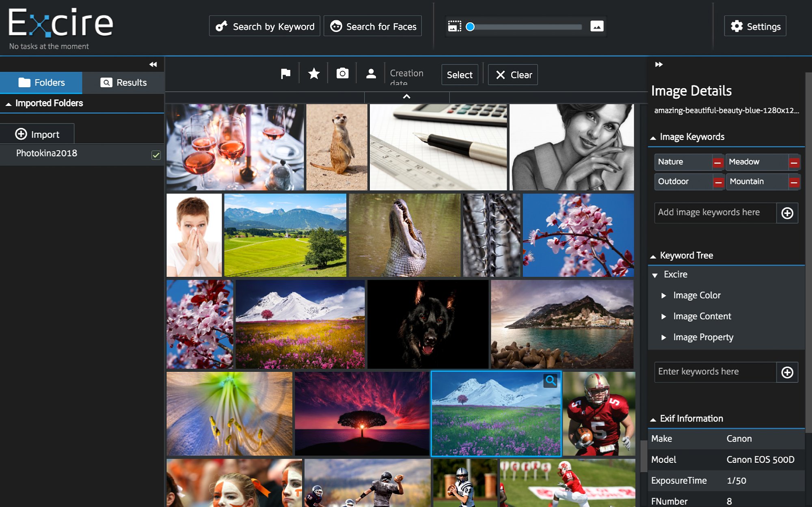Collapse left panel with double-arrow icon
The width and height of the screenshot is (812, 507).
coord(153,64)
